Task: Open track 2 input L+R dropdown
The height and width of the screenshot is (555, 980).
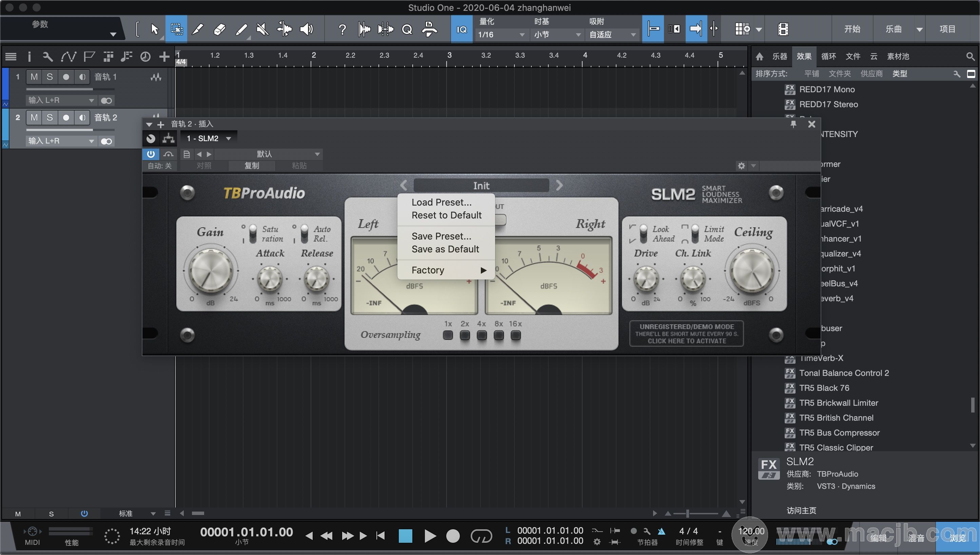Action: (61, 141)
